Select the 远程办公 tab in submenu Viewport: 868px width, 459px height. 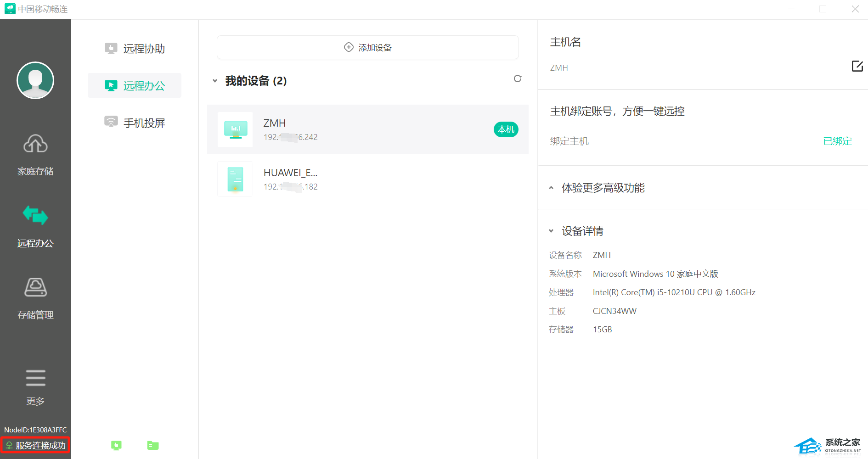[135, 86]
